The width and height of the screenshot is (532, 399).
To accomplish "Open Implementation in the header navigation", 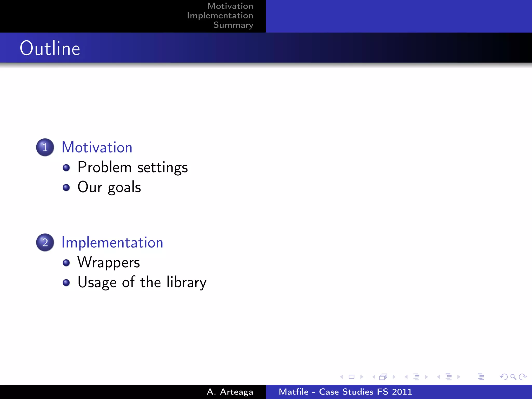I will click(220, 16).
